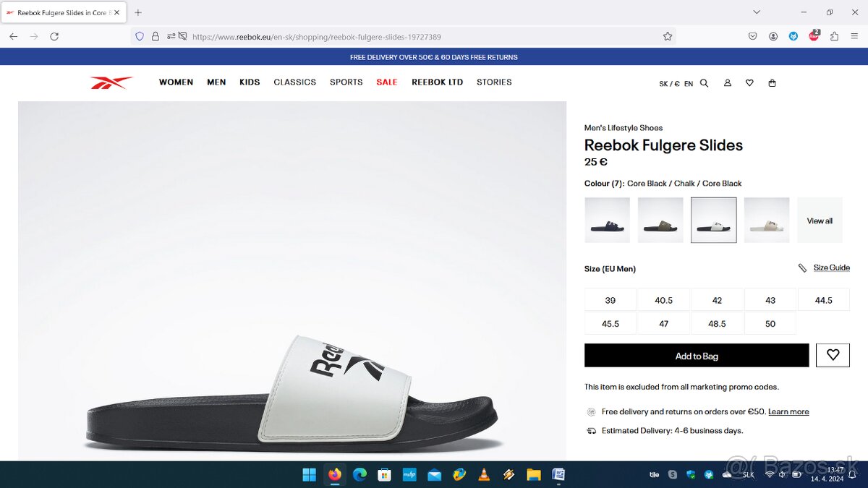Click the Size Guide tag icon
The image size is (868, 488).
click(x=802, y=267)
